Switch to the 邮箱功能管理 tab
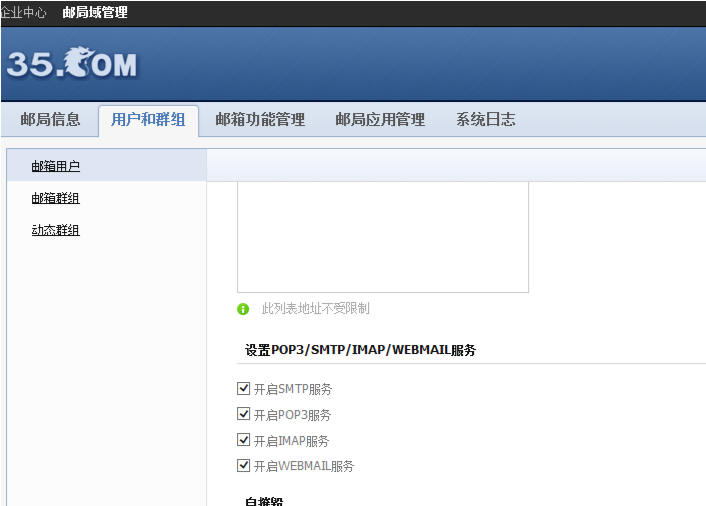Screen dimensions: 706x506 (260, 120)
